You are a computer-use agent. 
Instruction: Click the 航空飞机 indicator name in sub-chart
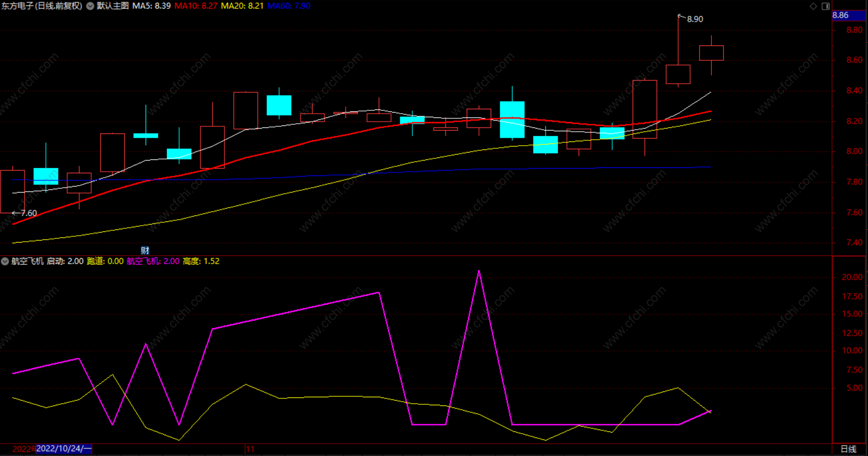[27, 261]
